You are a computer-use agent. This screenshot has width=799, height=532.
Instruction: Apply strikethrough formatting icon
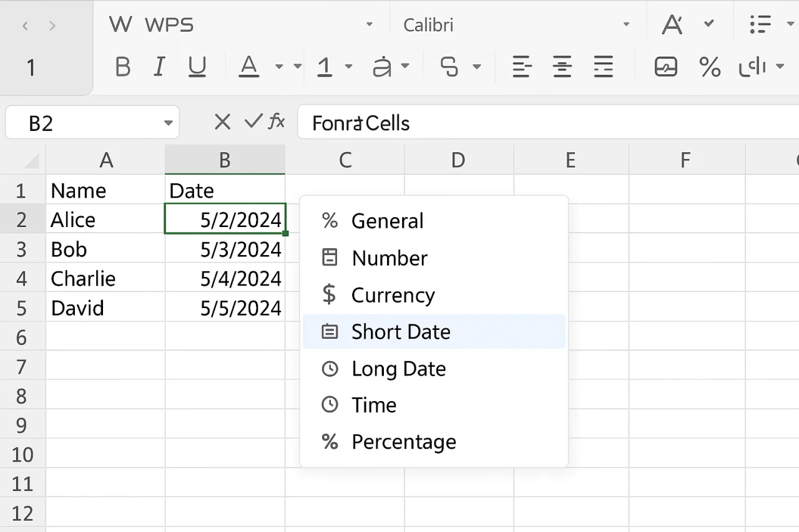click(449, 66)
